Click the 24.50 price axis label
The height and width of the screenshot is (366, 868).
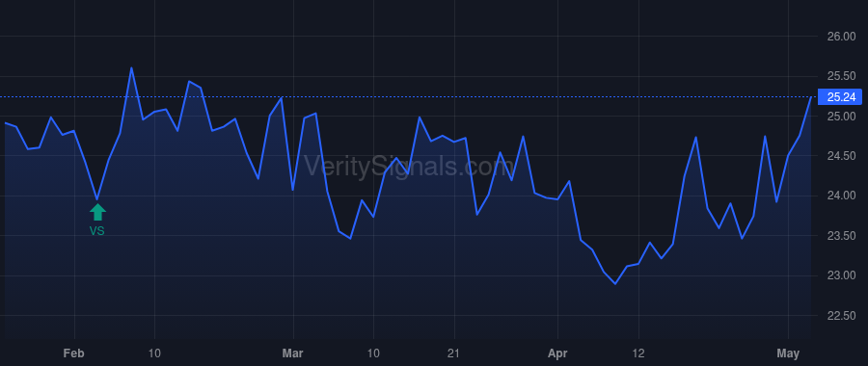841,156
